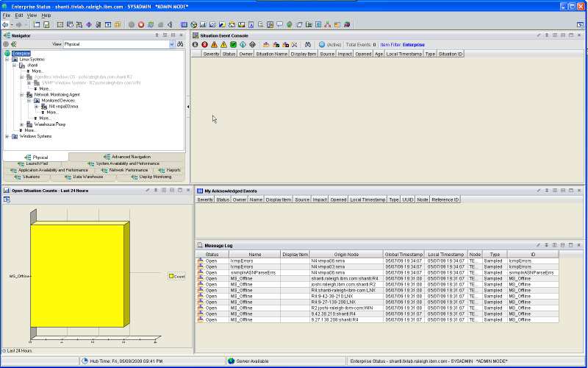Sort acknowledged events by Owner column header
588x368 pixels.
click(x=240, y=199)
